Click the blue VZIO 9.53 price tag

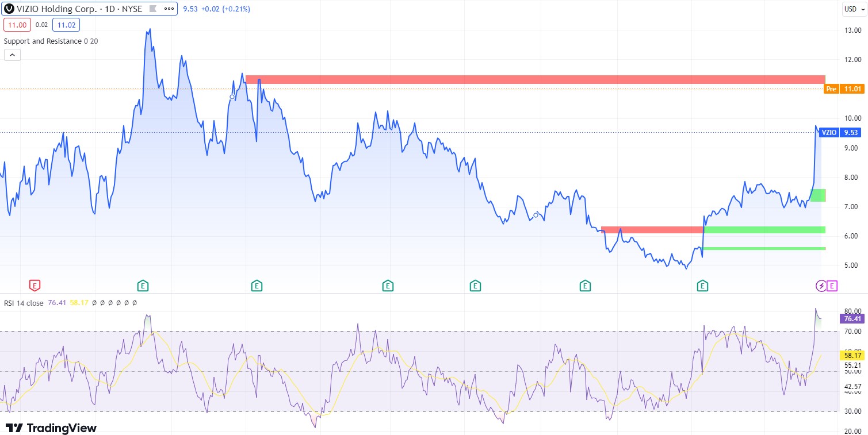[x=840, y=133]
